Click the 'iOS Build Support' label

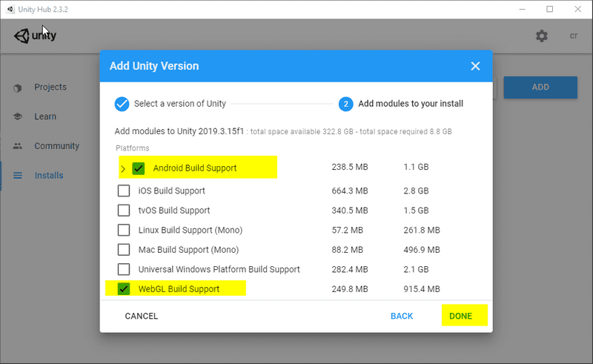tap(172, 191)
